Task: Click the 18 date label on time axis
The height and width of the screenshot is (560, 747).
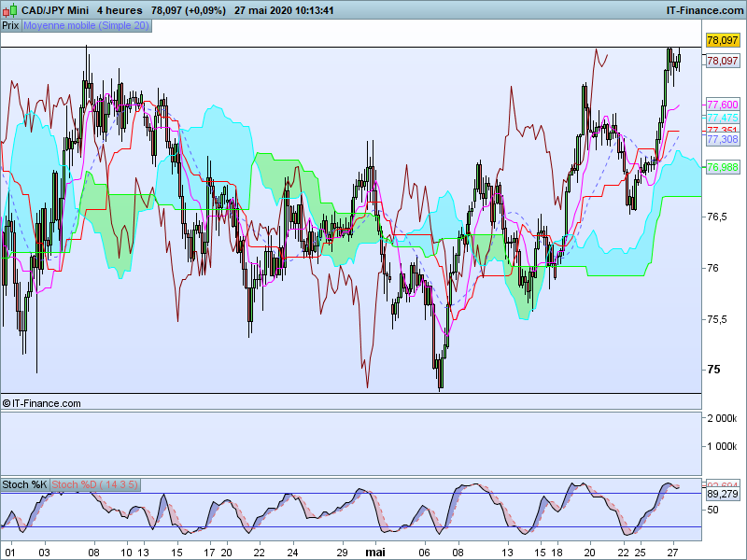Action: pos(557,553)
